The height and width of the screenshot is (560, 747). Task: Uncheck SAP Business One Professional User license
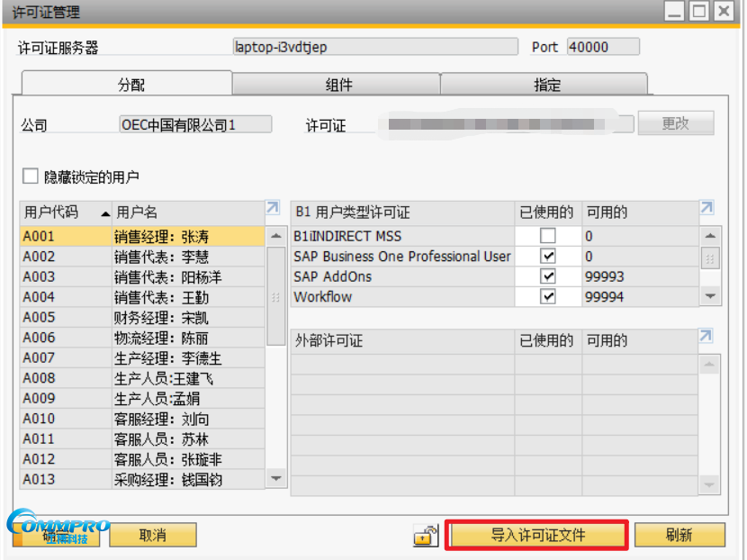click(x=547, y=257)
